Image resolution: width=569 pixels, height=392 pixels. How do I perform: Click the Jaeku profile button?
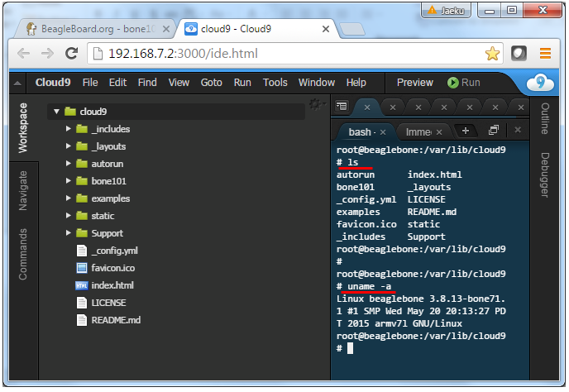446,10
